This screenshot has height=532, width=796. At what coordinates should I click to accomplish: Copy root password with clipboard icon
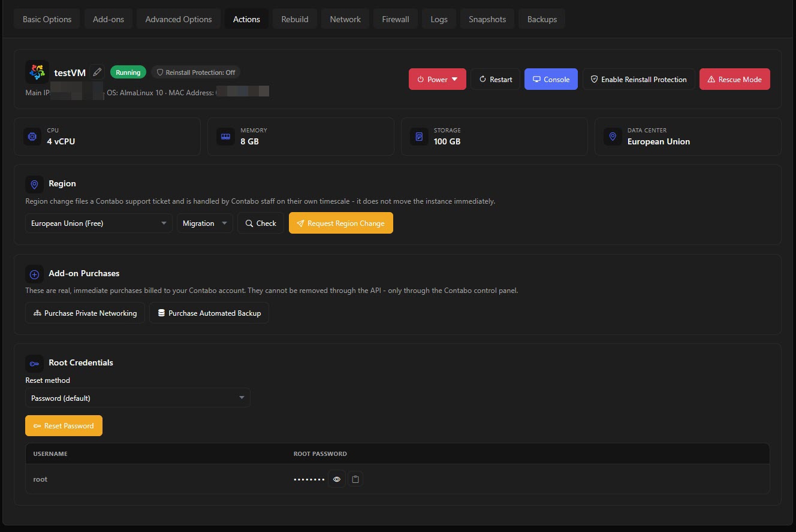point(355,479)
